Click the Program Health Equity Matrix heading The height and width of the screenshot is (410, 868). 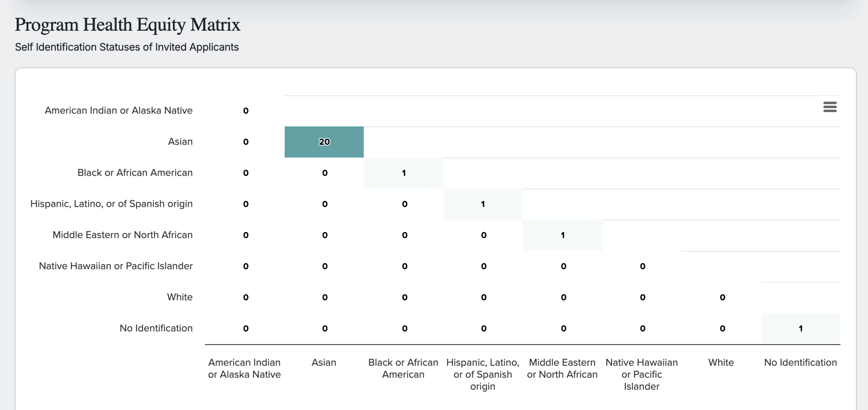(x=127, y=25)
